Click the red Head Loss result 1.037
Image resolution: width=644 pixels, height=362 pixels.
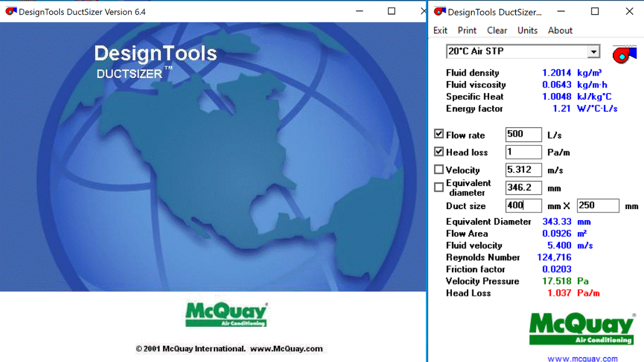(x=559, y=293)
